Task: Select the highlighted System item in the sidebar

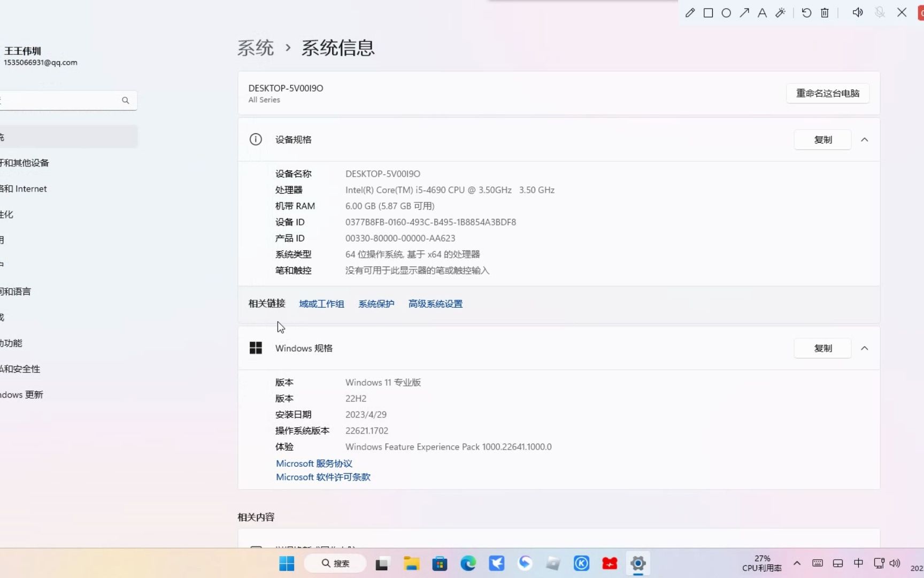Action: pyautogui.click(x=68, y=137)
